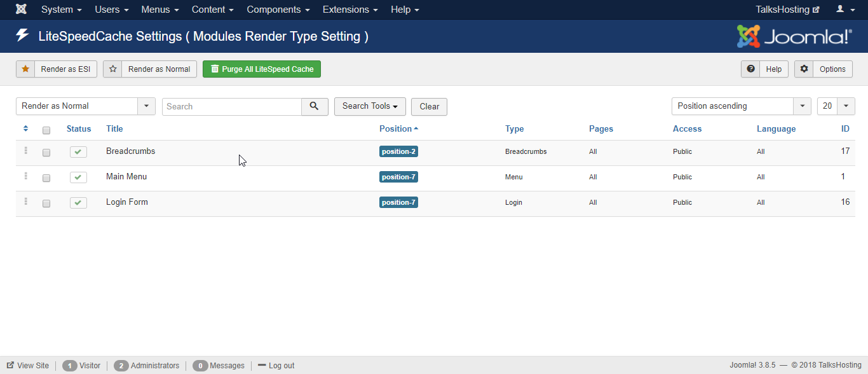Click Public access cell for Breadcrumbs row
Viewport: 868px width, 374px height.
pos(682,151)
